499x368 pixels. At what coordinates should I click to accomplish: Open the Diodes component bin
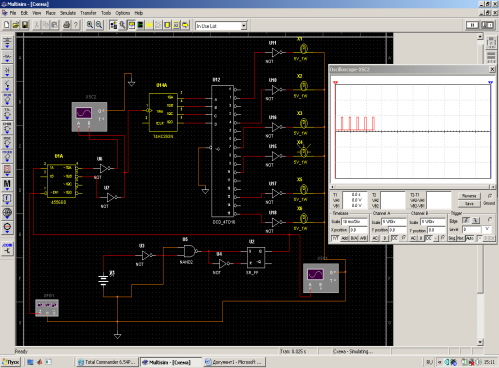click(7, 71)
